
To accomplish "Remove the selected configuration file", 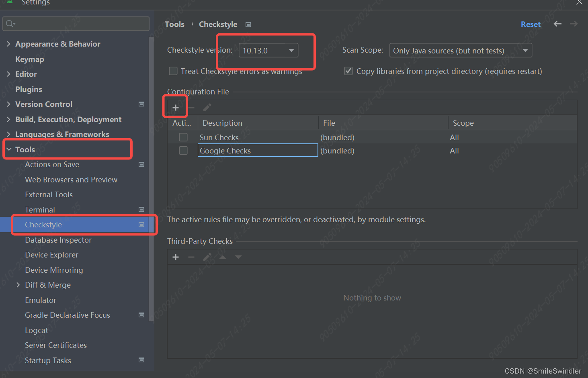I will [x=191, y=107].
